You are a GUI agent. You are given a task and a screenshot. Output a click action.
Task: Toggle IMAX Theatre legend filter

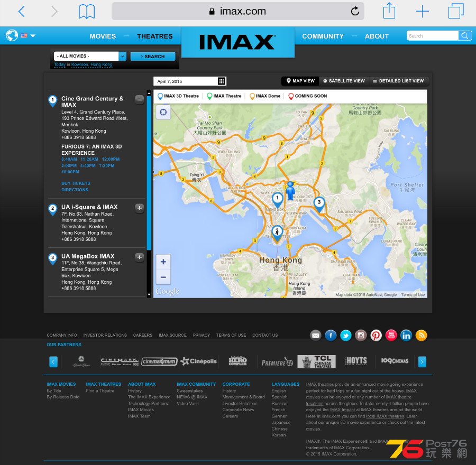pyautogui.click(x=224, y=96)
